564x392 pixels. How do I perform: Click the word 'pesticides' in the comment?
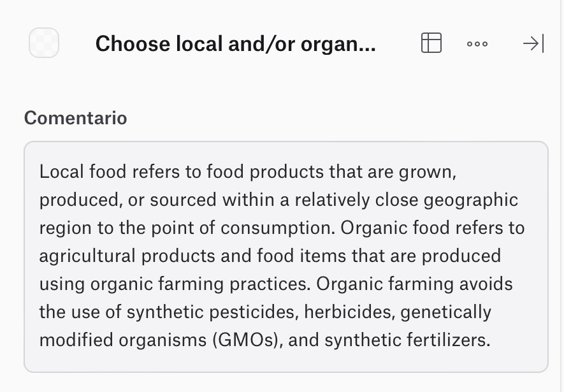[x=254, y=312]
